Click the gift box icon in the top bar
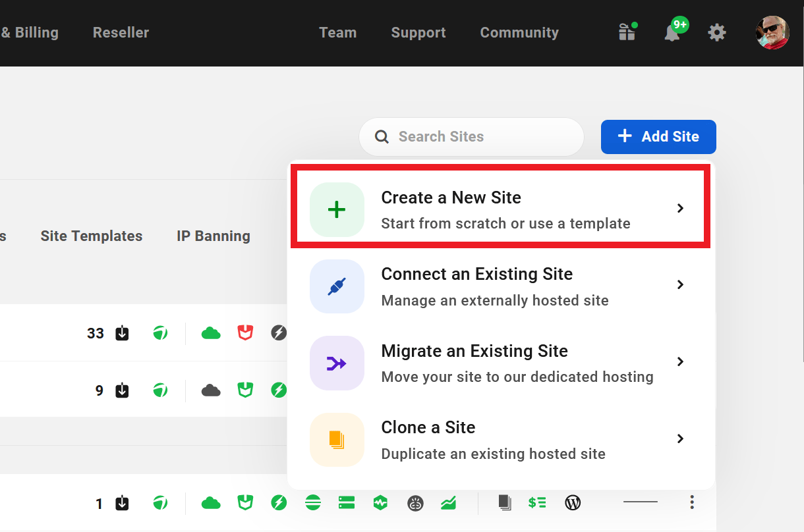The height and width of the screenshot is (532, 804). tap(626, 32)
